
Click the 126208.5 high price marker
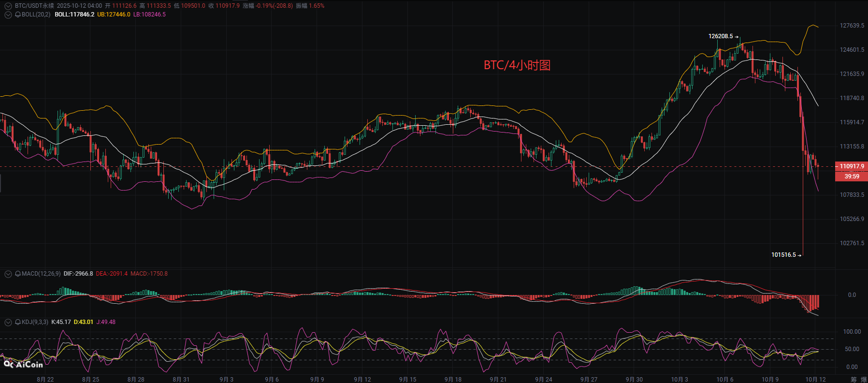point(720,36)
